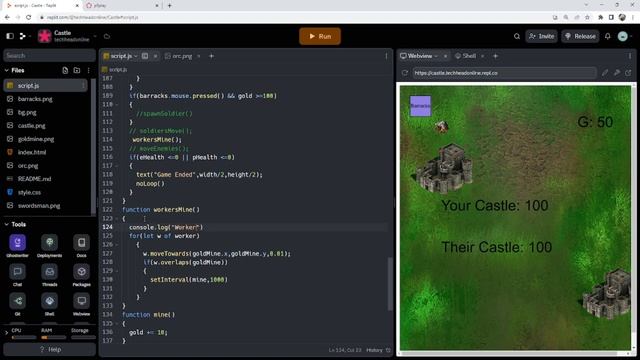Expand the Webview tab dropdown arrow
The height and width of the screenshot is (360, 640).
[x=436, y=56]
